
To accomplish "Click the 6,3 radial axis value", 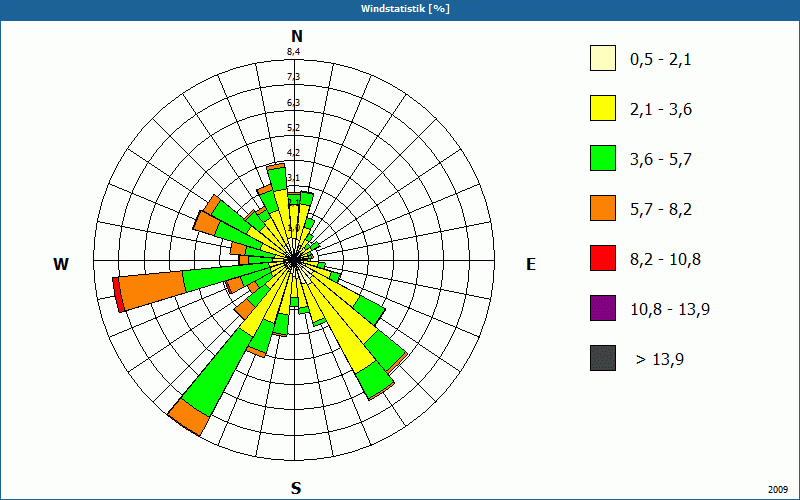I will [x=293, y=103].
